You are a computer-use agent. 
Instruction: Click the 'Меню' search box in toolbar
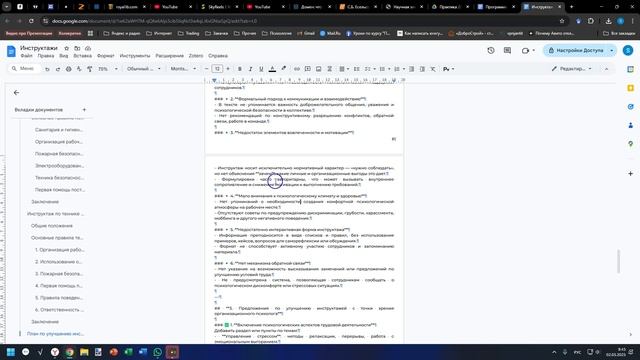click(x=24, y=69)
